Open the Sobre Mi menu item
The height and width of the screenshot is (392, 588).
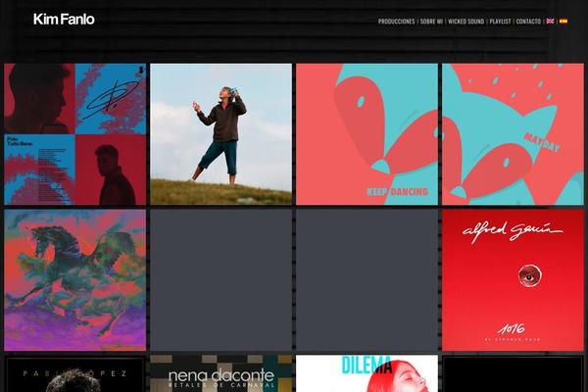(x=431, y=22)
